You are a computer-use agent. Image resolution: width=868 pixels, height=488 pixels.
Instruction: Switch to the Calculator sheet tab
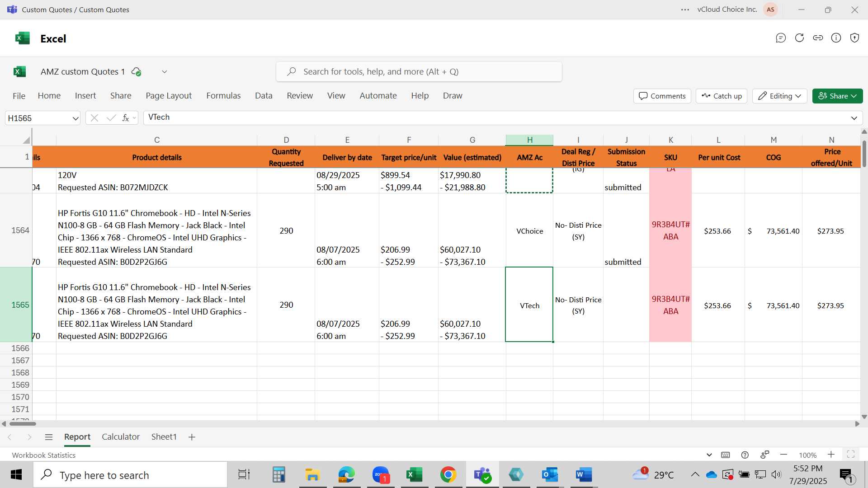tap(121, 437)
